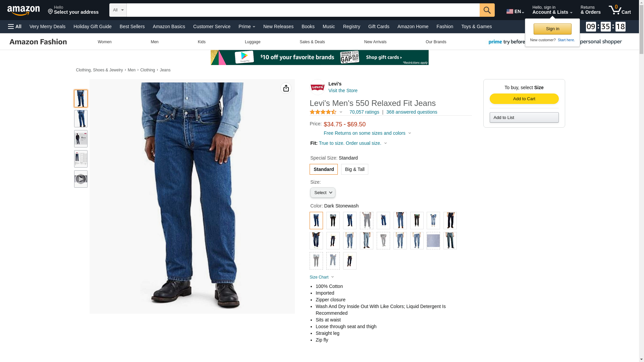This screenshot has width=644, height=362.
Task: Click the Add to Cart button
Action: 524,99
